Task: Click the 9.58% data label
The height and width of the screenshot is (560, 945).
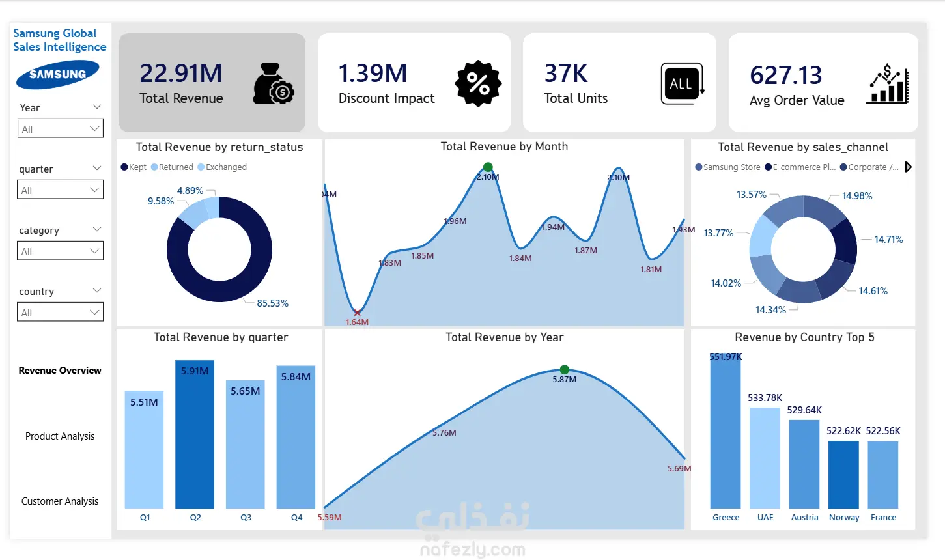Action: (x=161, y=201)
